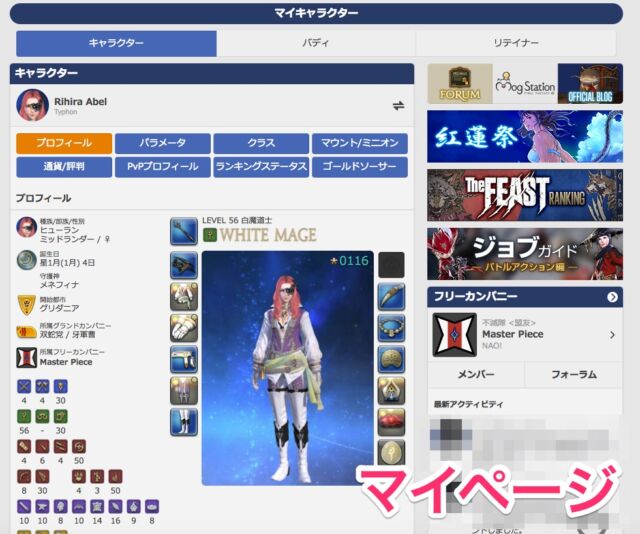The width and height of the screenshot is (640, 534).
Task: Open the パラメータ section
Action: (x=162, y=143)
